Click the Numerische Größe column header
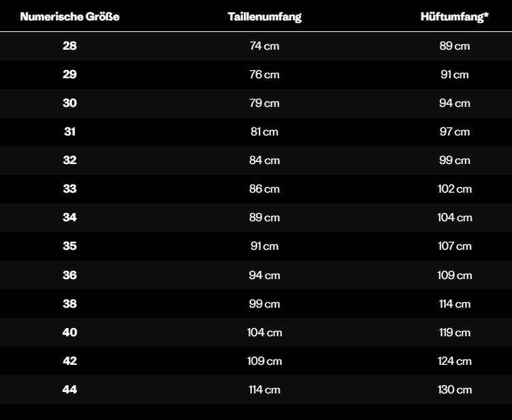This screenshot has height=420, width=512. [x=70, y=17]
